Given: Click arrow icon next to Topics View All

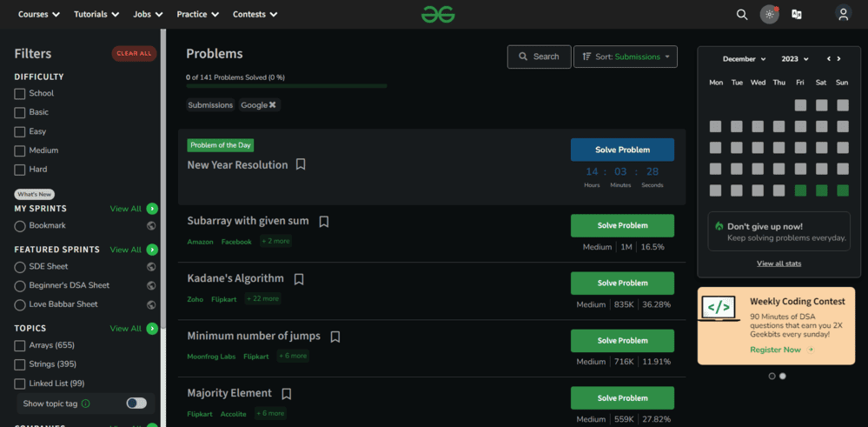Looking at the screenshot, I should click(x=152, y=329).
